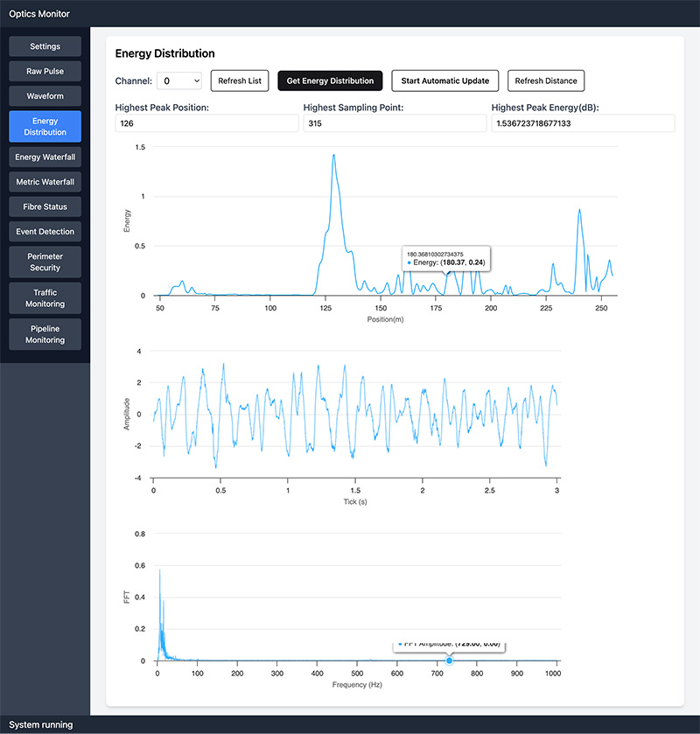Click the Highest Peak Position field
The height and width of the screenshot is (734, 700).
(206, 123)
